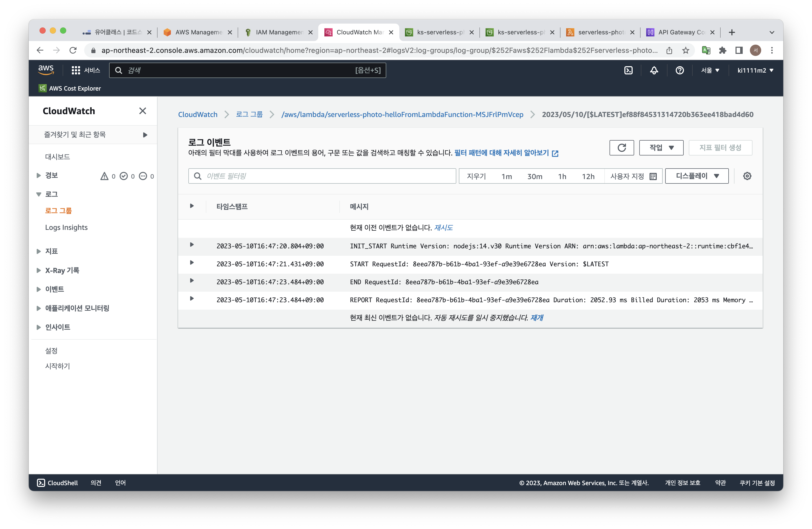Expand the 이벤트 events section
The width and height of the screenshot is (812, 529).
pyautogui.click(x=38, y=289)
